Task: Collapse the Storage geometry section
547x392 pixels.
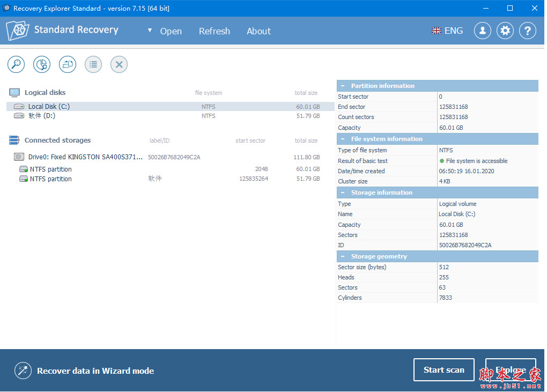Action: point(343,256)
